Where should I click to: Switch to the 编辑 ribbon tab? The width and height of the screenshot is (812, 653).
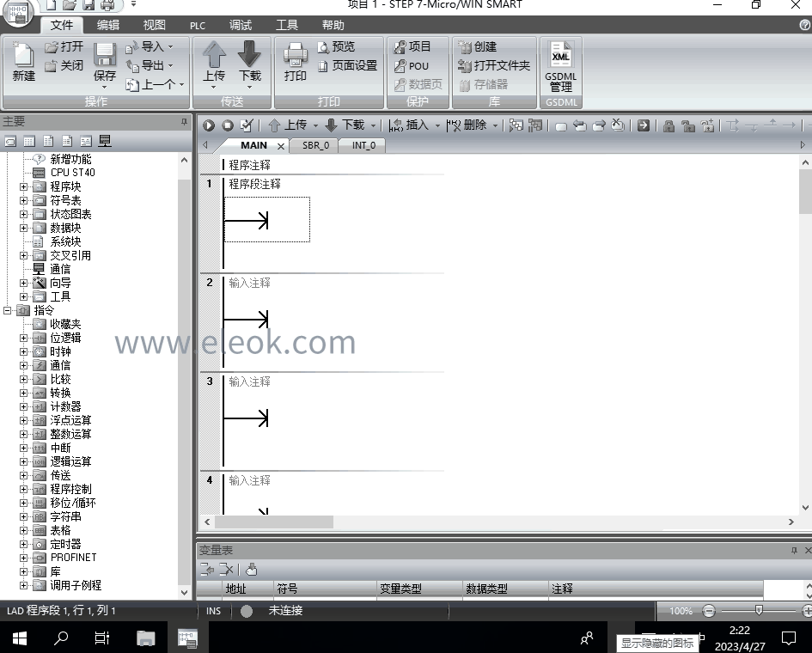point(108,25)
